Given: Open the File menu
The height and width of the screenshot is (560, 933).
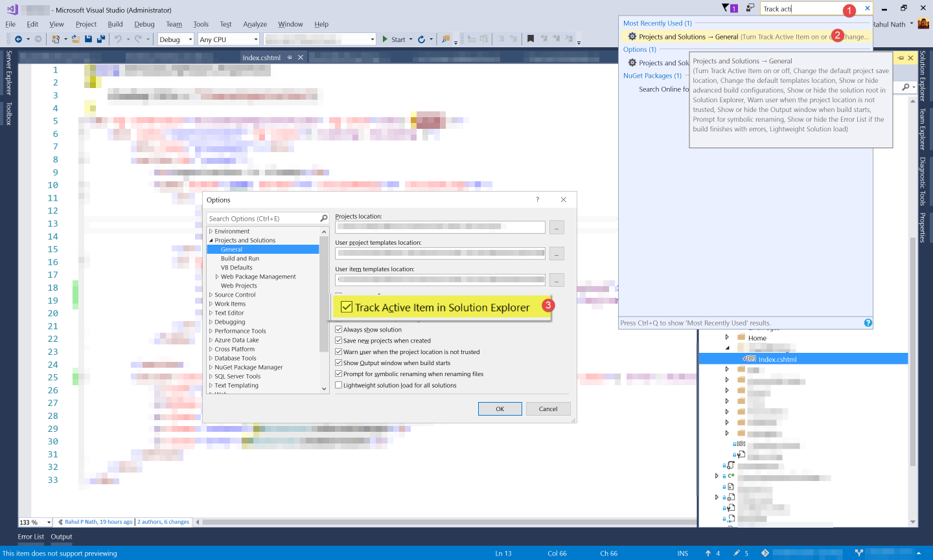Looking at the screenshot, I should tap(10, 24).
